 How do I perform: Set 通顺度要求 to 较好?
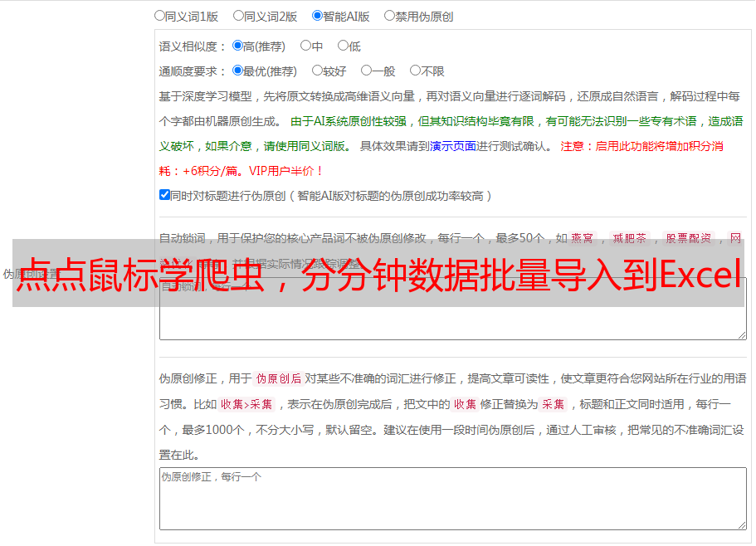pyautogui.click(x=317, y=71)
